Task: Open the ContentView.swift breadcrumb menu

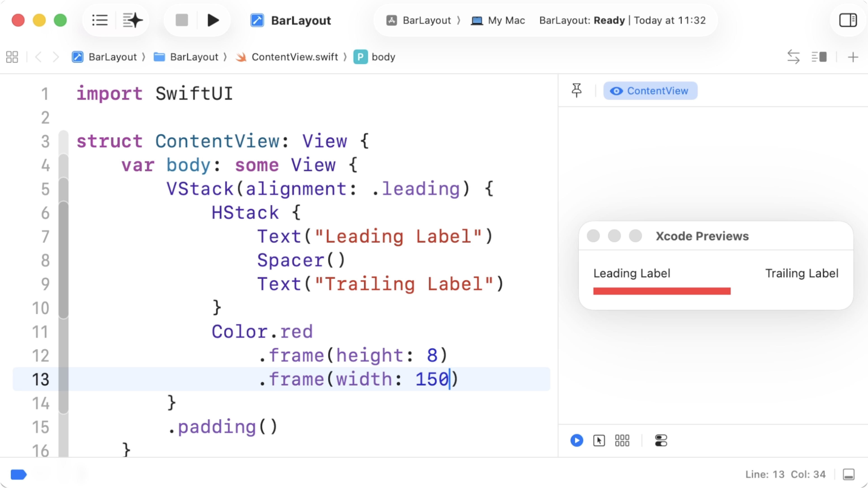Action: point(294,57)
